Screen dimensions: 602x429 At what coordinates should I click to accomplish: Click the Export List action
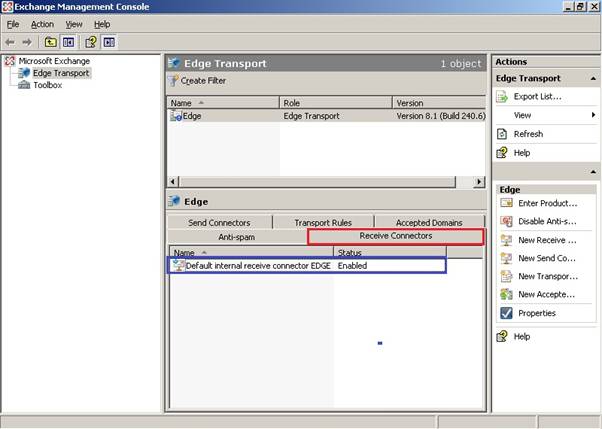[x=538, y=97]
